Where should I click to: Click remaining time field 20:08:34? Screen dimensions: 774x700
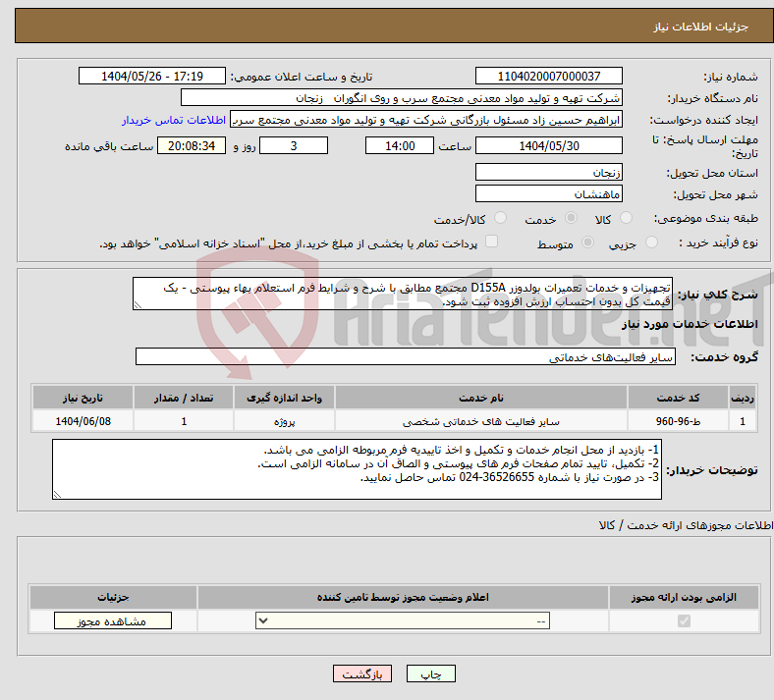[x=192, y=145]
